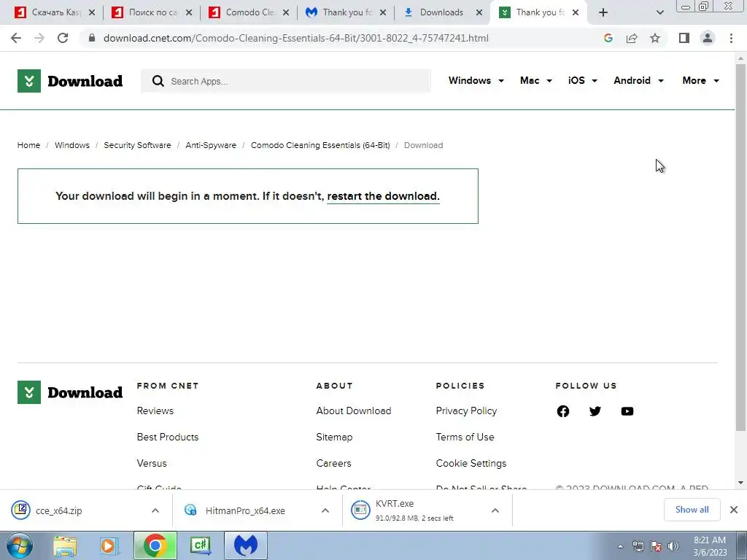Click the Windows breadcrumb link
This screenshot has height=560, width=747.
[72, 145]
